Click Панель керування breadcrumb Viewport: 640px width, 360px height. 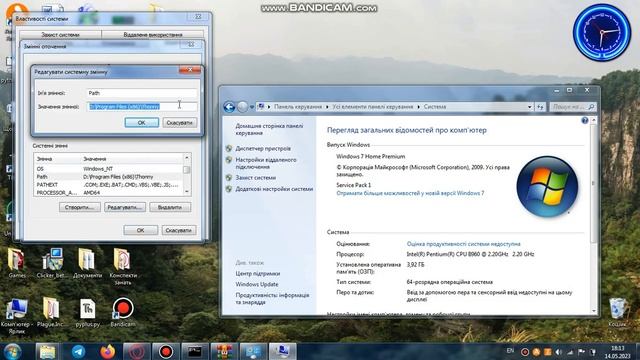298,107
